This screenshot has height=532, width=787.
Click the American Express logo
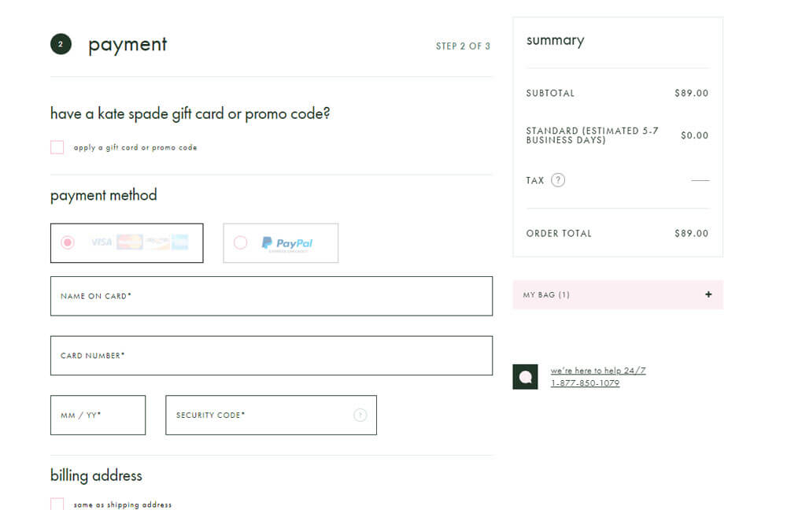coord(180,242)
